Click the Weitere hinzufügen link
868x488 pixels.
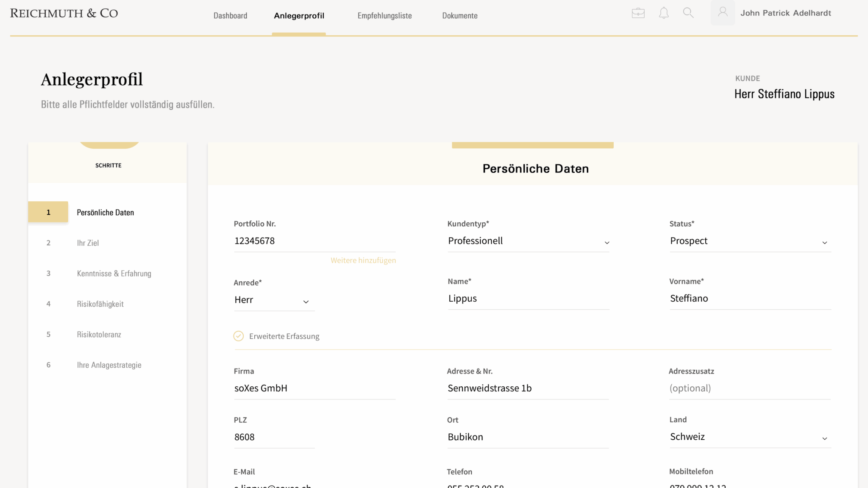363,261
